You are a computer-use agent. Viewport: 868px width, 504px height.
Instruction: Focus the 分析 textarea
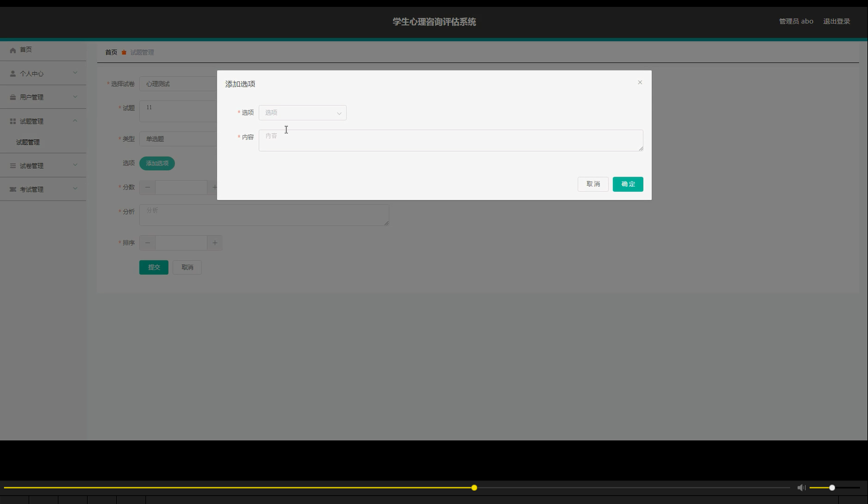264,215
